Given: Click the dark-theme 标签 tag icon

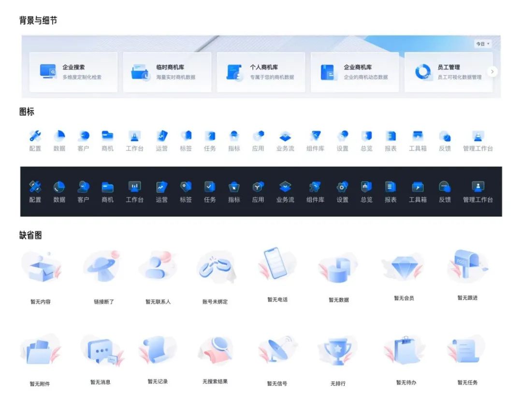Looking at the screenshot, I should pos(186,187).
